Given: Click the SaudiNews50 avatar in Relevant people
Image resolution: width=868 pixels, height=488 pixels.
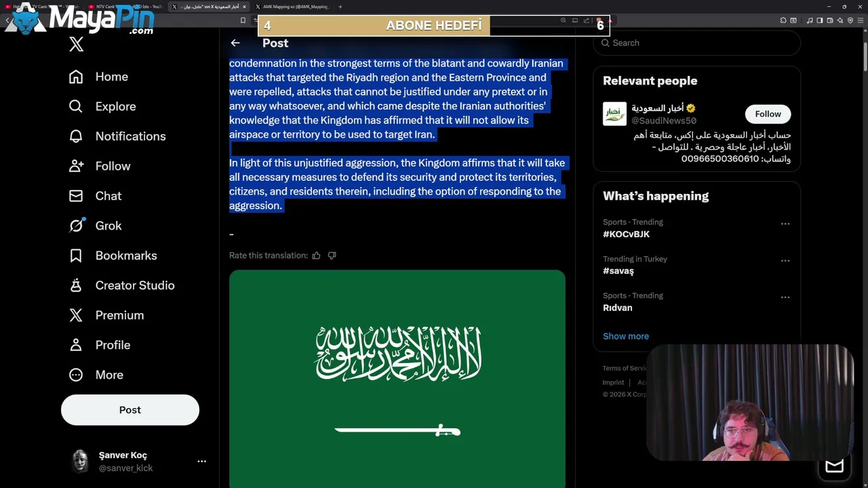Looking at the screenshot, I should 614,114.
